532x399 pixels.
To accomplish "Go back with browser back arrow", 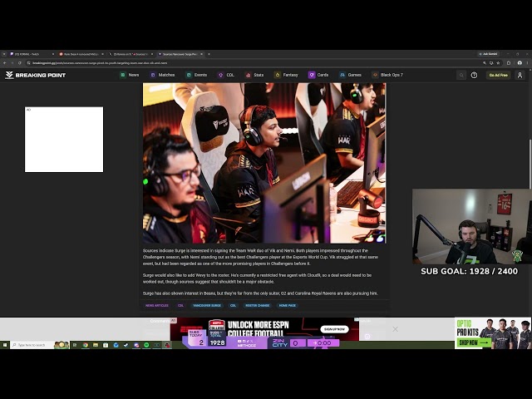I will pos(4,63).
